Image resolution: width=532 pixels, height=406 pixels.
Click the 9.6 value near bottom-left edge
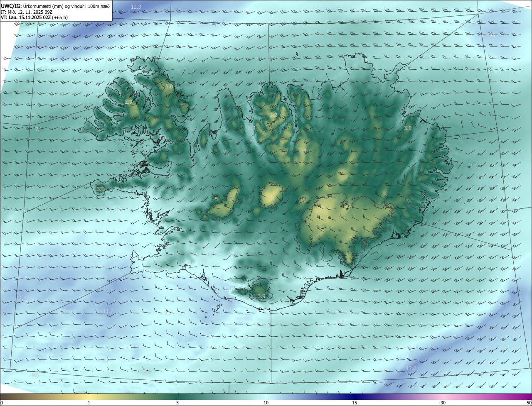click(35, 375)
